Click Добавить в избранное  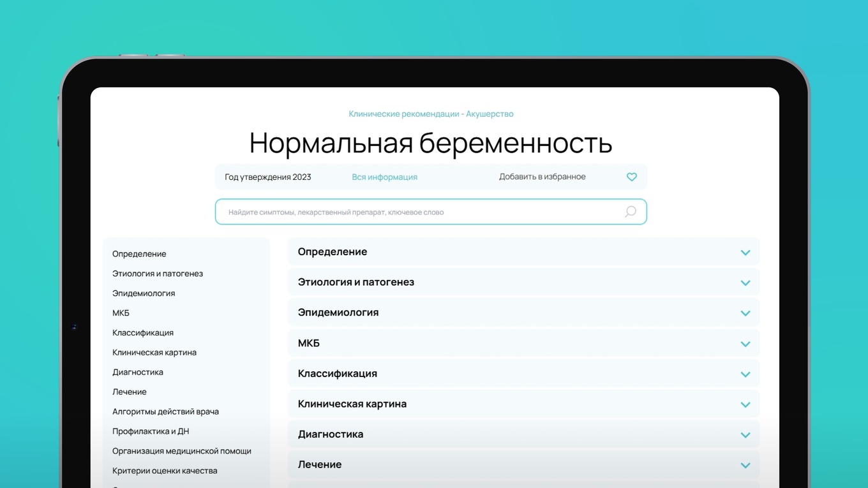pos(542,177)
